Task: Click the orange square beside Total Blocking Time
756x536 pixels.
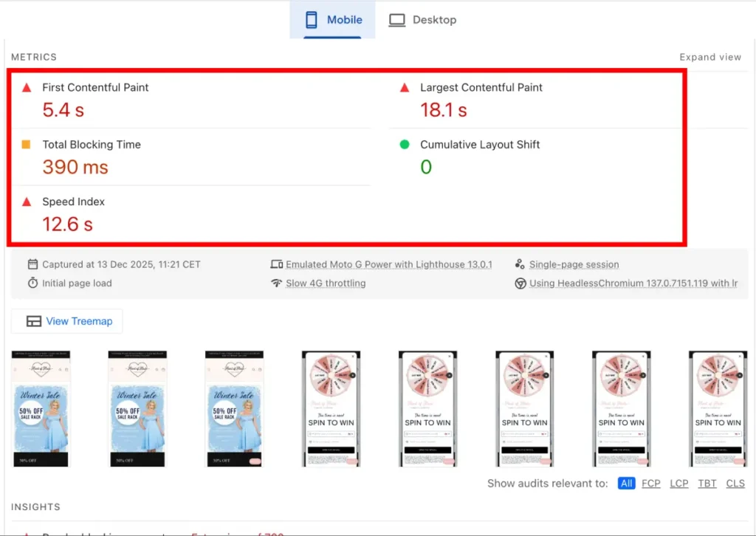Action: coord(27,145)
